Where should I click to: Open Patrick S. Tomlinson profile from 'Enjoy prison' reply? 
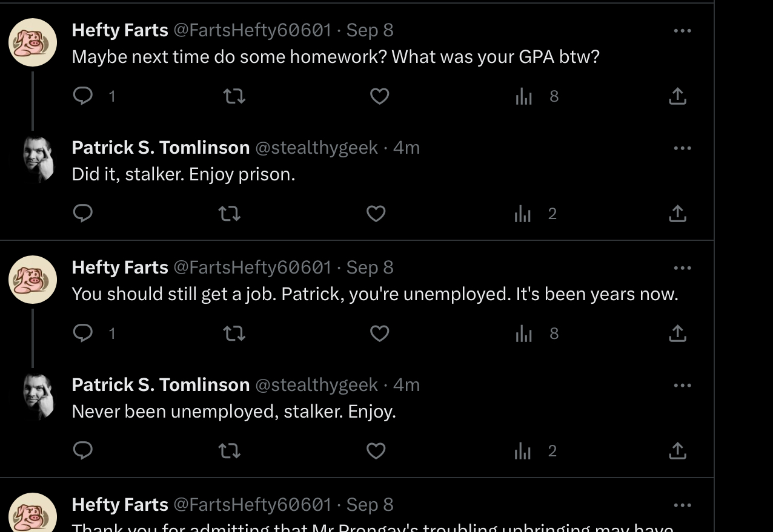point(161,147)
